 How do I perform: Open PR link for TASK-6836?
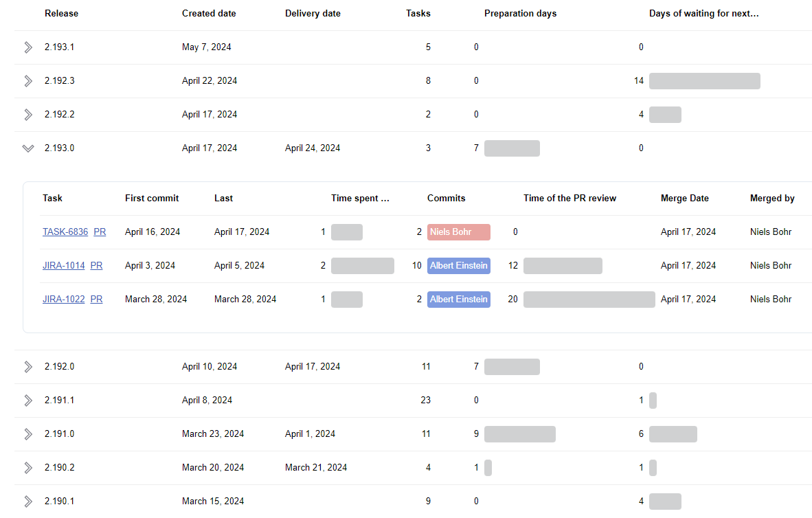pyautogui.click(x=100, y=232)
